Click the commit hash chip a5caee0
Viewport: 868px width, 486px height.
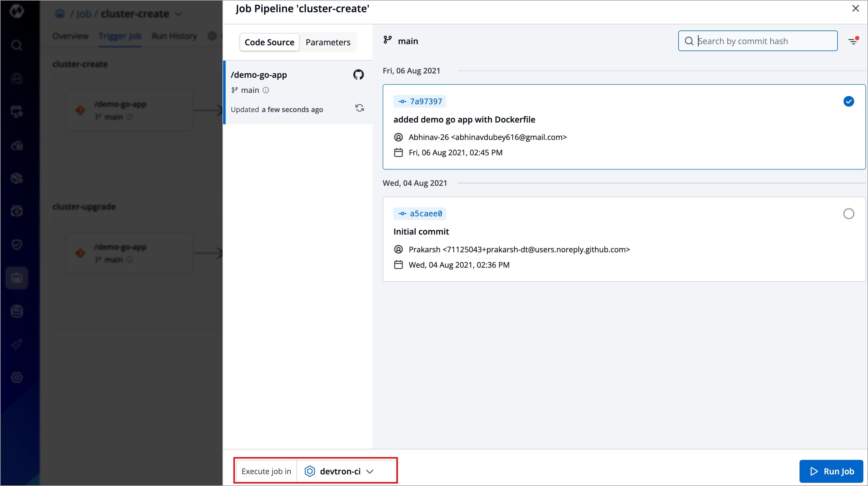(x=419, y=213)
